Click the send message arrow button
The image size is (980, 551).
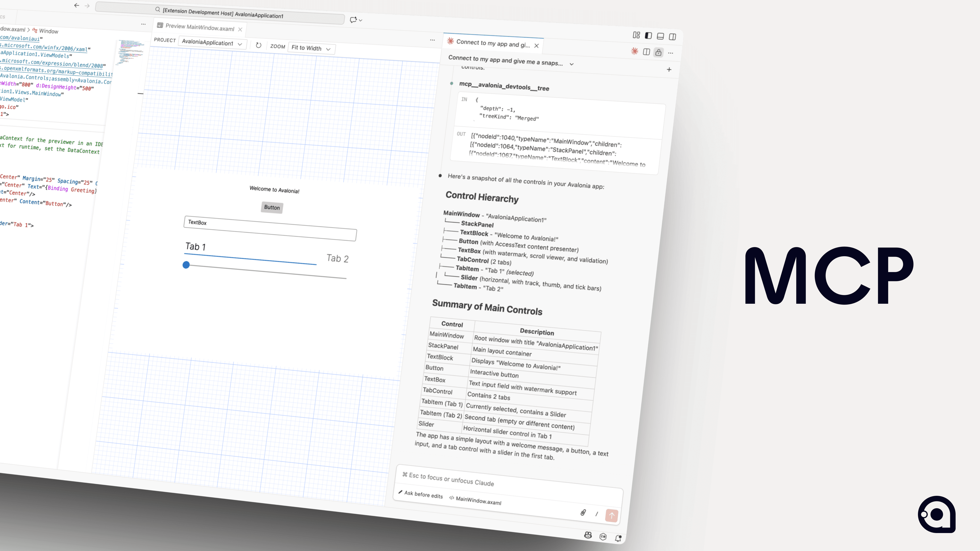coord(611,516)
